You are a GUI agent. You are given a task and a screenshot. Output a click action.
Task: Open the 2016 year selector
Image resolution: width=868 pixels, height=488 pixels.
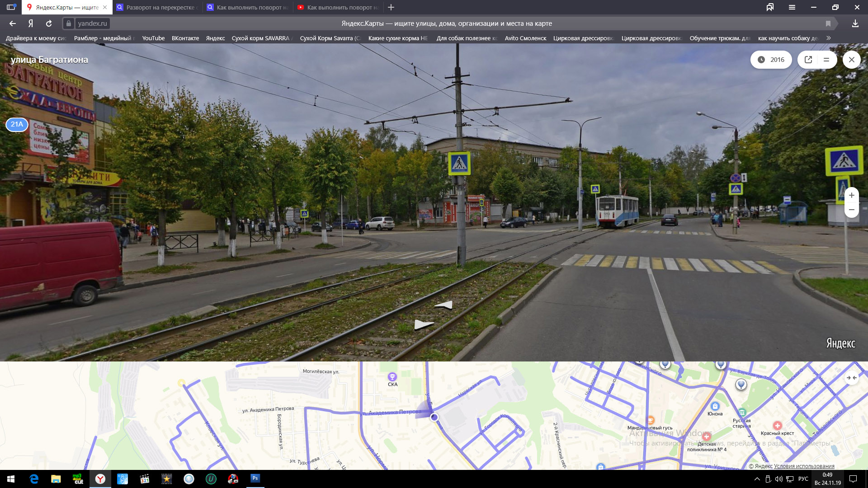pyautogui.click(x=771, y=60)
